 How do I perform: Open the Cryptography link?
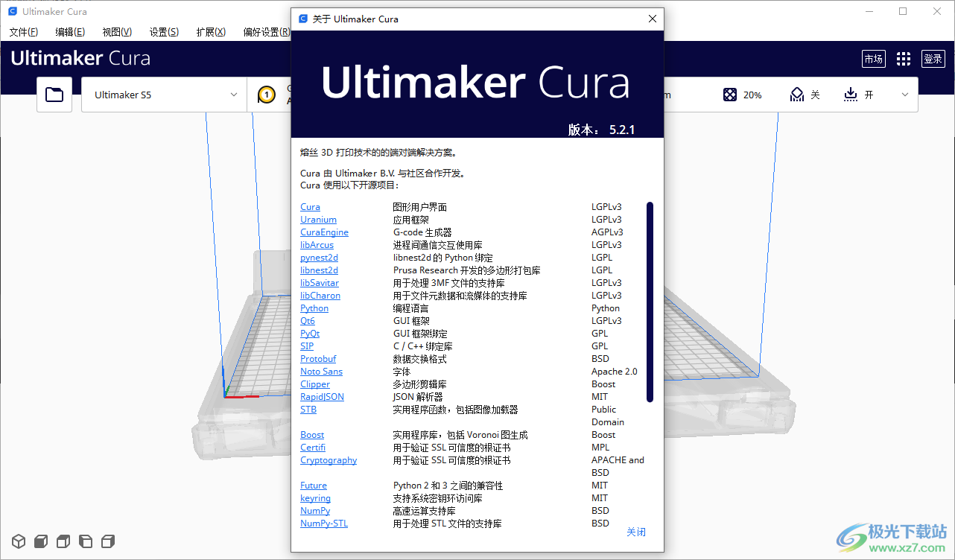tap(329, 460)
